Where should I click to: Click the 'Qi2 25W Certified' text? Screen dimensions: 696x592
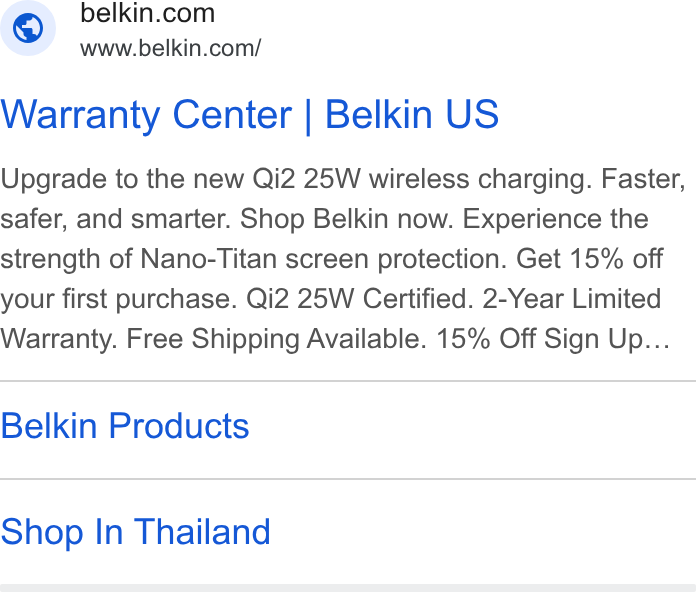pyautogui.click(x=360, y=299)
